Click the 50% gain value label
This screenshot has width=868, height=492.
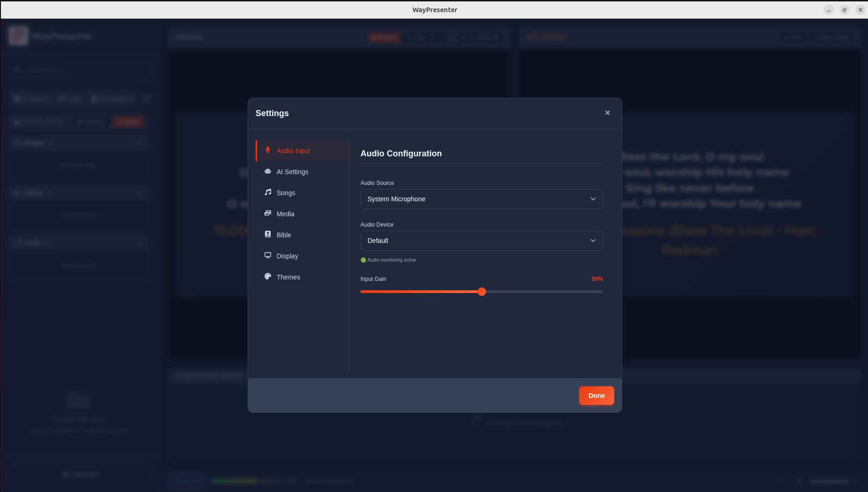pos(597,279)
